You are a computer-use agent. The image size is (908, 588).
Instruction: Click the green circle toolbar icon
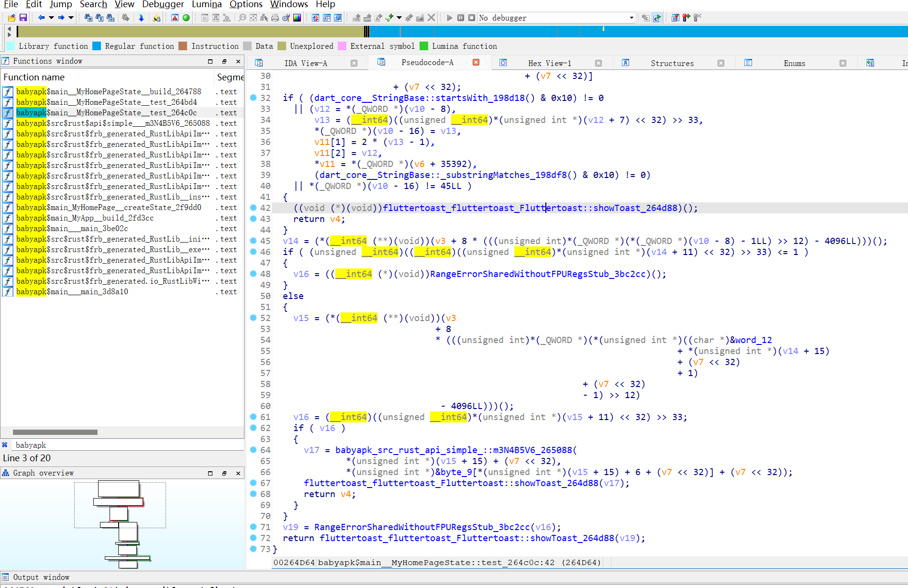point(186,18)
